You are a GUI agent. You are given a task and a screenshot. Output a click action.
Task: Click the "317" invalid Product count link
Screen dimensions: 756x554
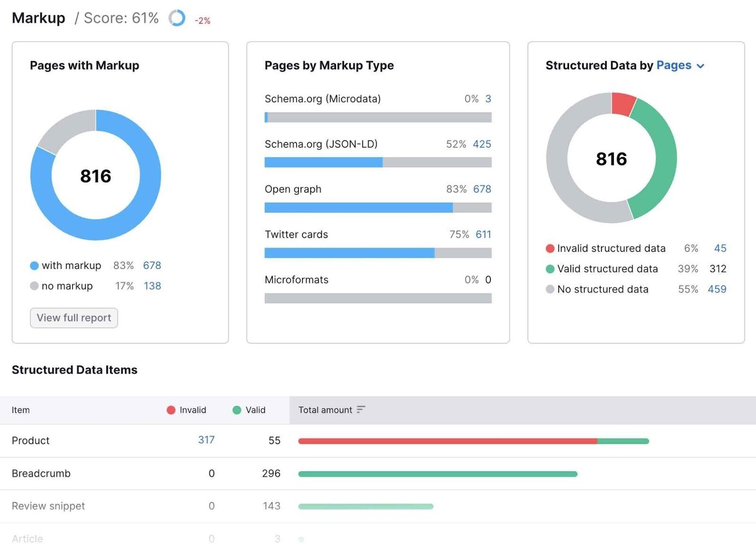point(206,440)
